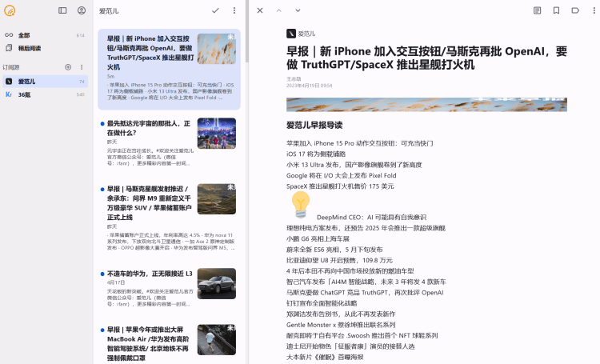Image resolution: width=600 pixels, height=364 pixels.
Task: Toggle full content reader mode icon
Action: tap(538, 10)
